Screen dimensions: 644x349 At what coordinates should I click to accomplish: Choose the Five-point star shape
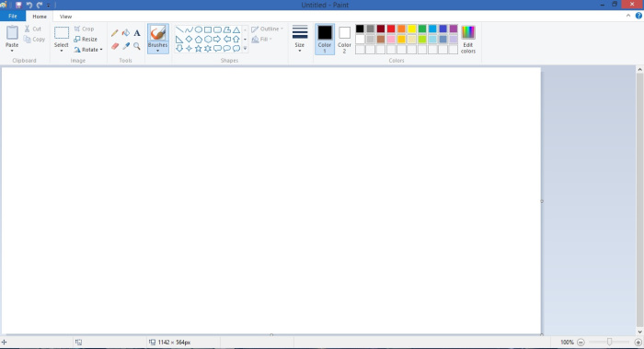[x=199, y=49]
